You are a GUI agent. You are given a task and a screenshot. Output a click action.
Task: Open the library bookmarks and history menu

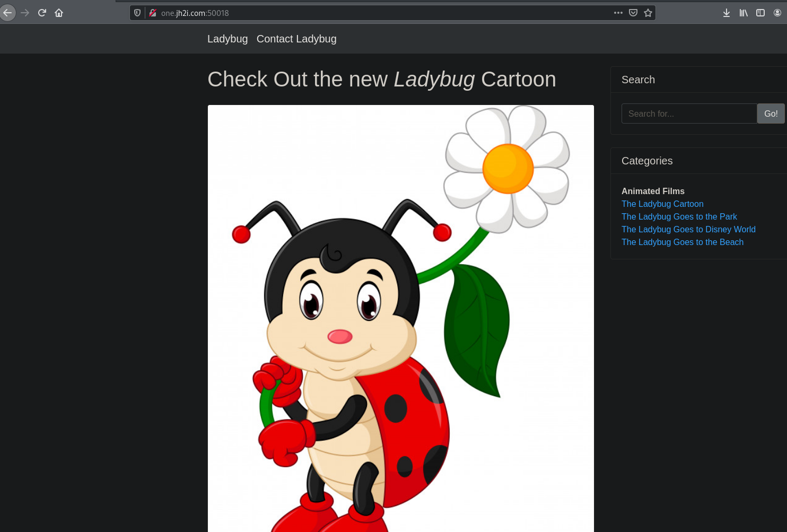(x=744, y=13)
